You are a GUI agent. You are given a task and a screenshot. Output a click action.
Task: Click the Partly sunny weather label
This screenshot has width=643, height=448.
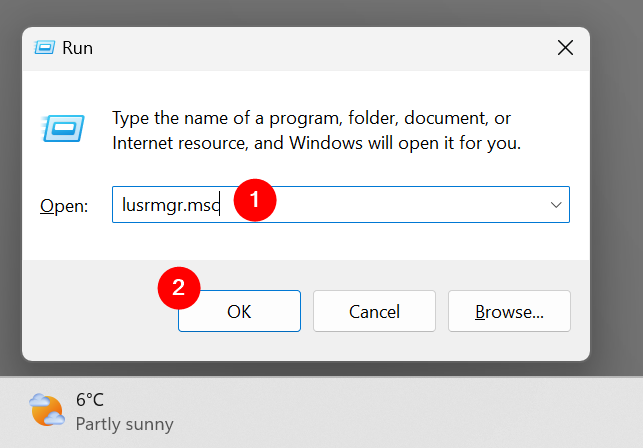point(124,424)
